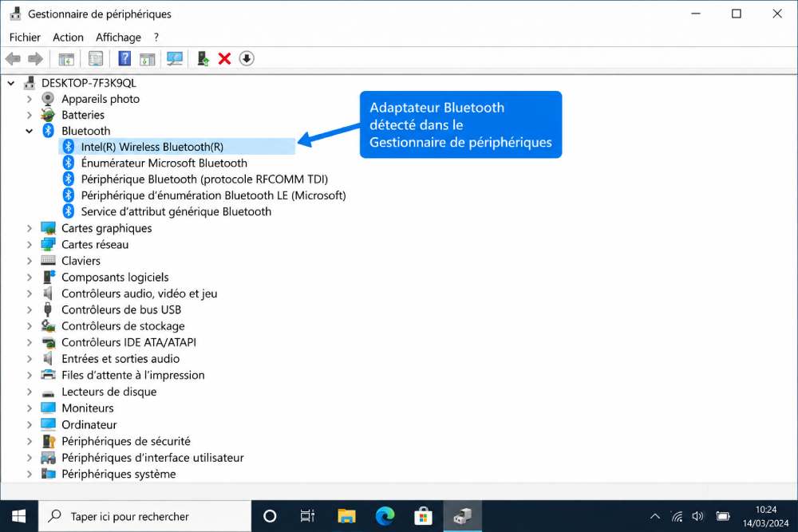Collapse the DESKTOP-7F3K9QL root node
Screen dimensions: 798x532
pyautogui.click(x=10, y=83)
